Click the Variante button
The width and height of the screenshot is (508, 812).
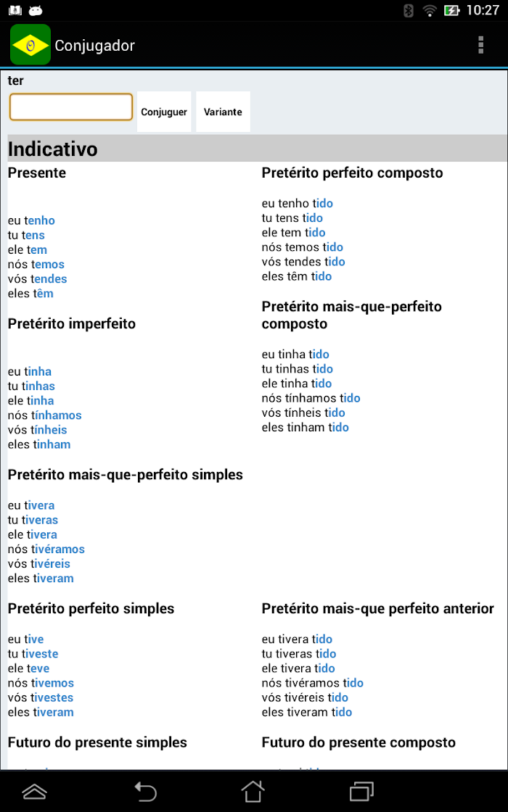pos(223,112)
